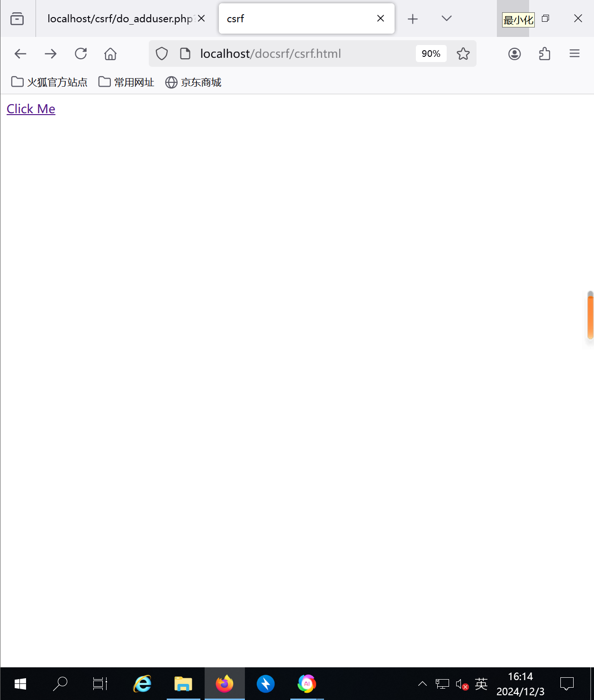Bookmark this page with star icon

(463, 54)
